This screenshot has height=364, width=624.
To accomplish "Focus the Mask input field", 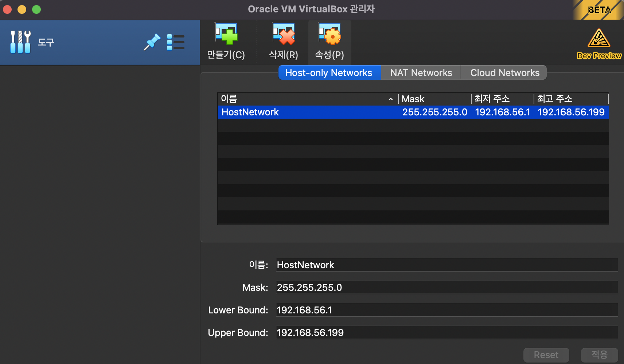I will [447, 288].
